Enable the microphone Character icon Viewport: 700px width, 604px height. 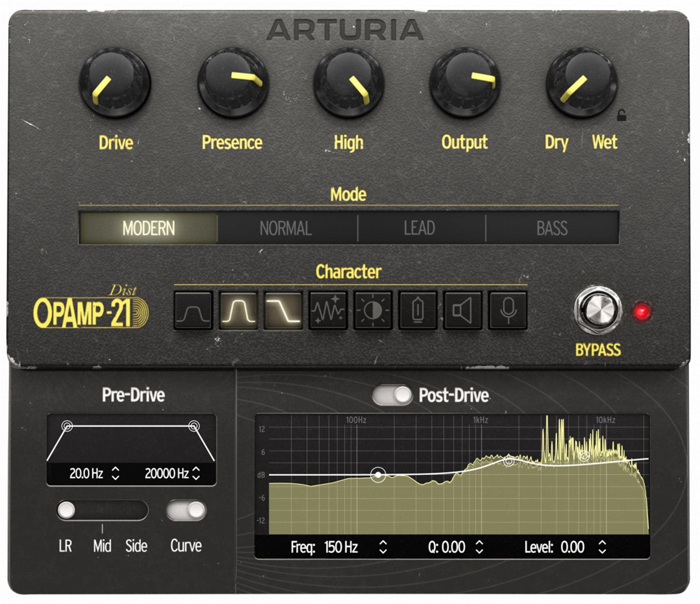507,310
